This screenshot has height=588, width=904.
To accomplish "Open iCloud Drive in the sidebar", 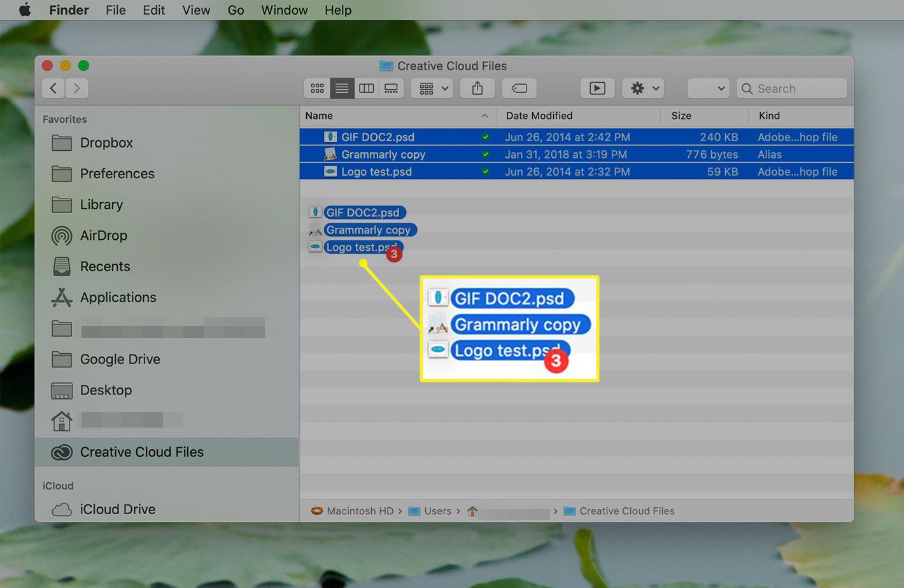I will pos(118,509).
